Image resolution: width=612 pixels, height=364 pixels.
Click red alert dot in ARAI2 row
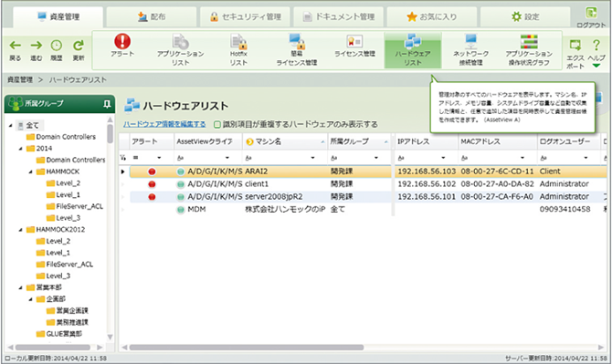(152, 172)
